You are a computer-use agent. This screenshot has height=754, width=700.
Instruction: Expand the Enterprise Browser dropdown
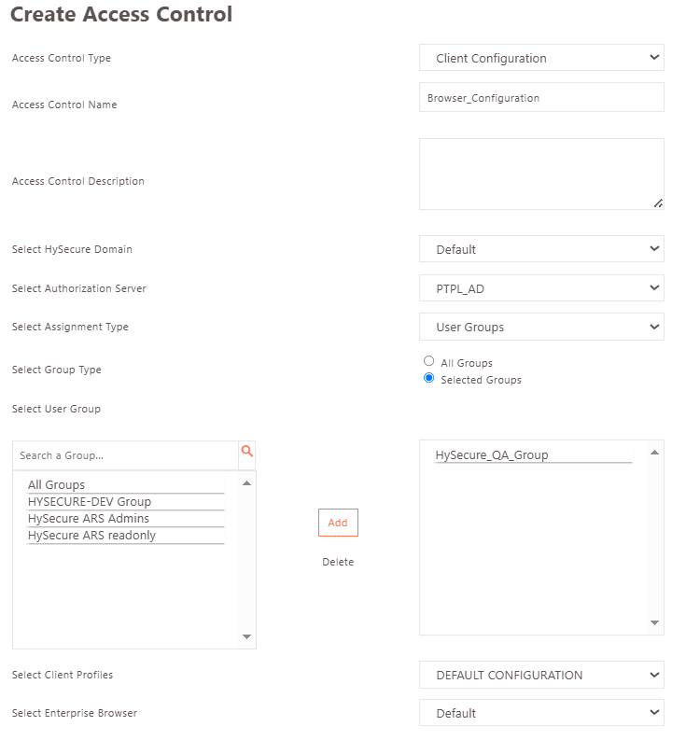[541, 713]
